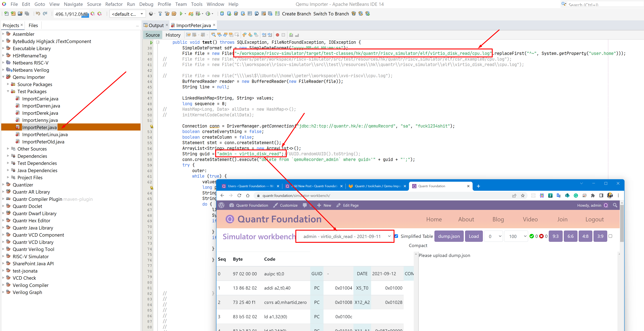This screenshot has height=331, width=644.
Task: Click the dump.json button
Action: pyautogui.click(x=449, y=236)
